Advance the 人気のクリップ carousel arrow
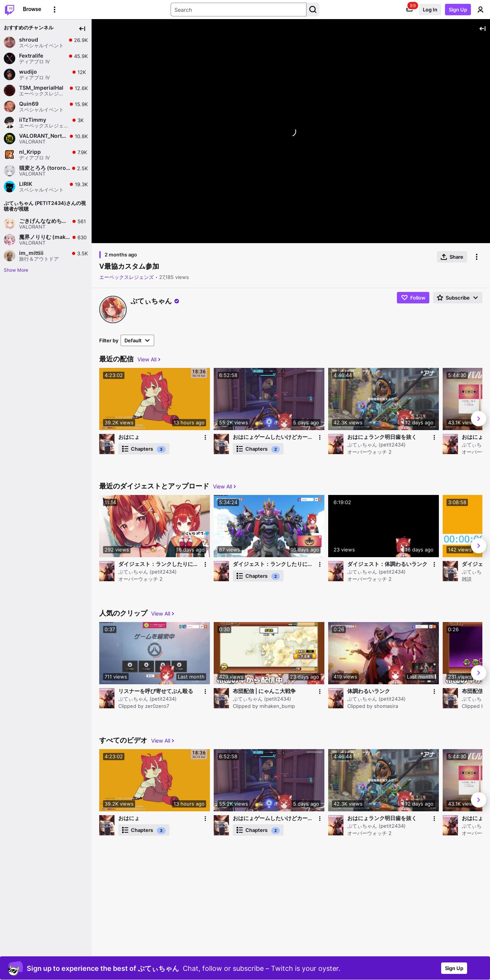The width and height of the screenshot is (490, 980). (479, 673)
